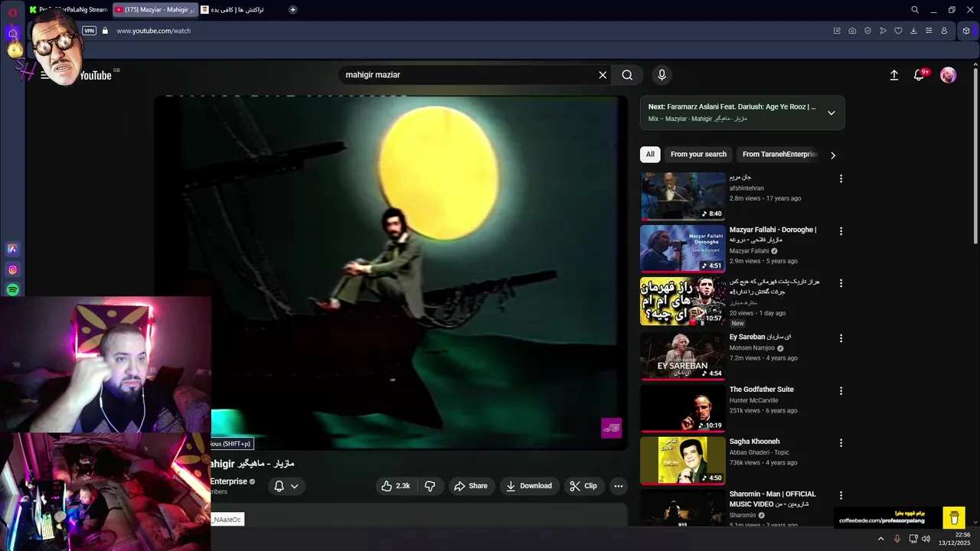Select the 'All' filter chip

tap(650, 155)
